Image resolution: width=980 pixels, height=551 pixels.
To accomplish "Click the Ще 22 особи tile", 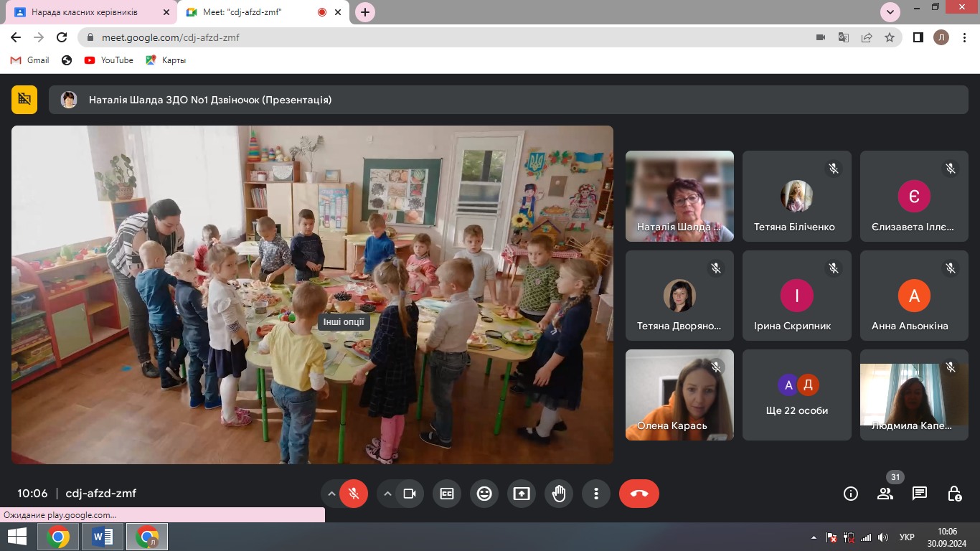I will click(x=796, y=395).
